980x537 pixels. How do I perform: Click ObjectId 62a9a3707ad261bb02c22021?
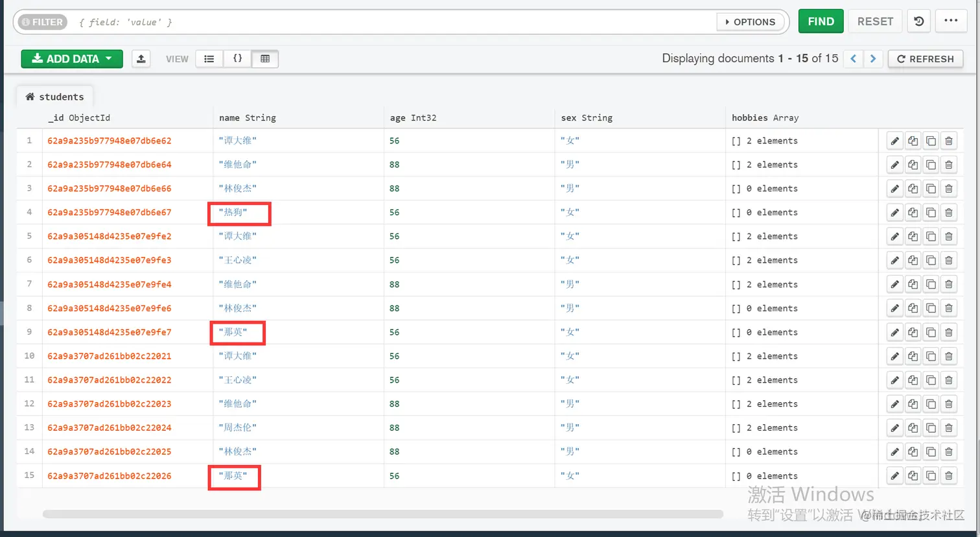pyautogui.click(x=110, y=357)
